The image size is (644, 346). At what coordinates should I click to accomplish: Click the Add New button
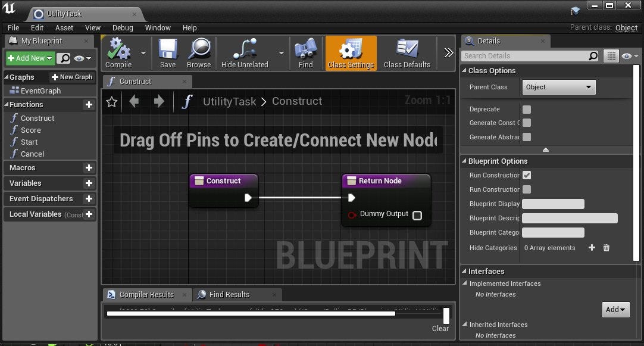[x=29, y=58]
